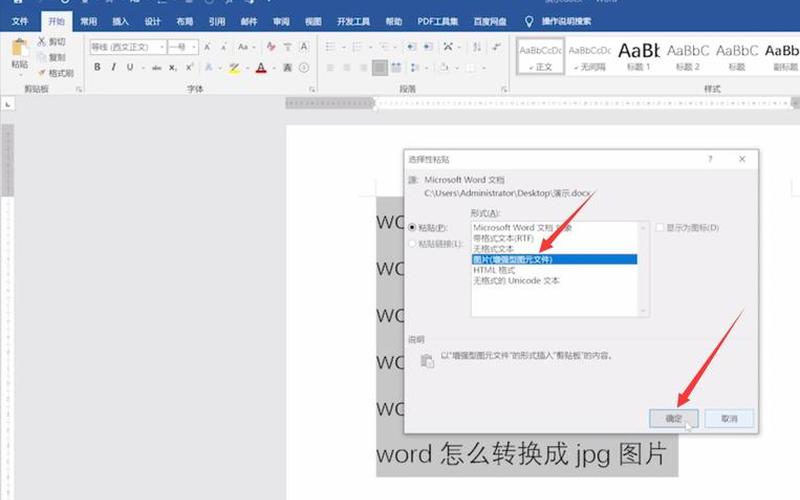Click the Center alignment icon
800x500 pixels.
[x=347, y=67]
